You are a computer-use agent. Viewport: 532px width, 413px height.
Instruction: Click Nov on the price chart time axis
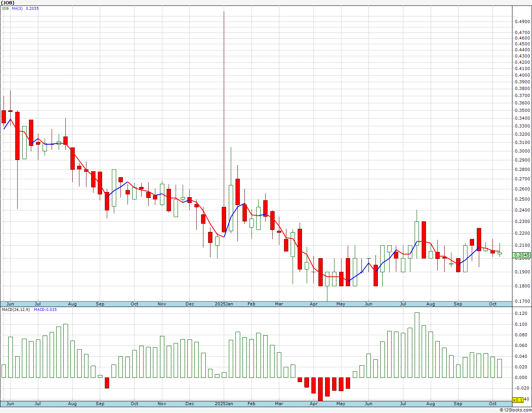[x=162, y=304]
